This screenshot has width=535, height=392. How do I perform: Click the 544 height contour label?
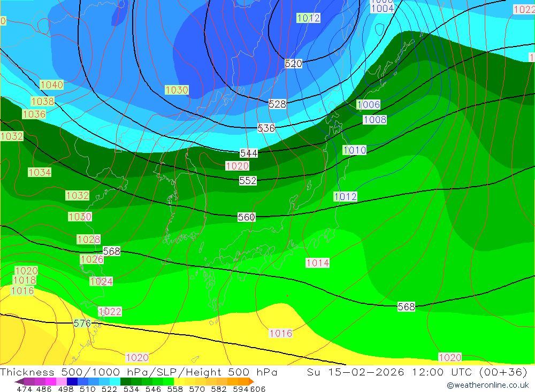249,153
